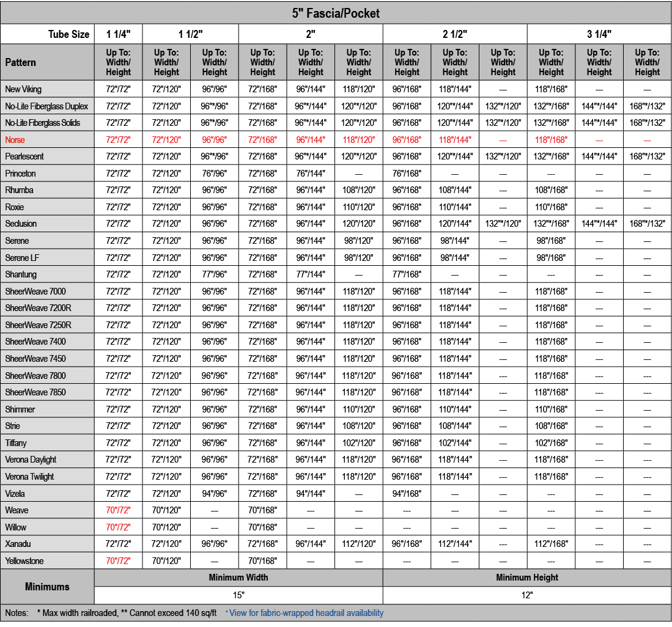Select the Norse pattern name in red
Screen dimensions: 672x627
pos(15,140)
